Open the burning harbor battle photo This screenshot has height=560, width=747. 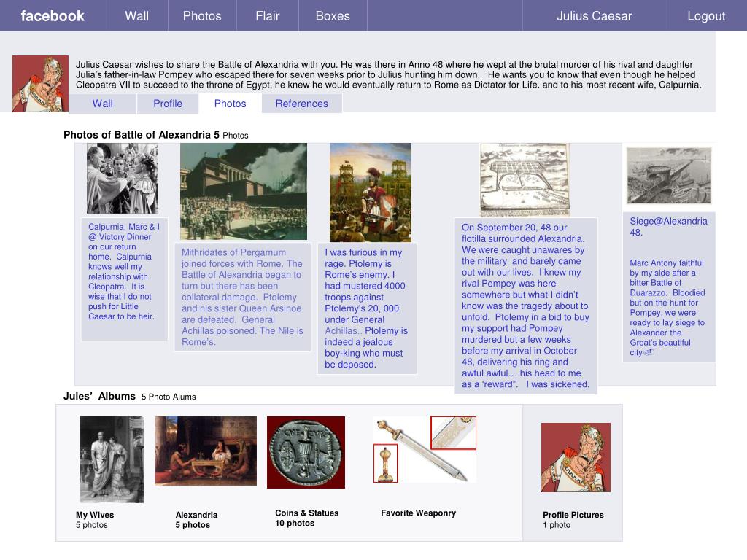(244, 192)
